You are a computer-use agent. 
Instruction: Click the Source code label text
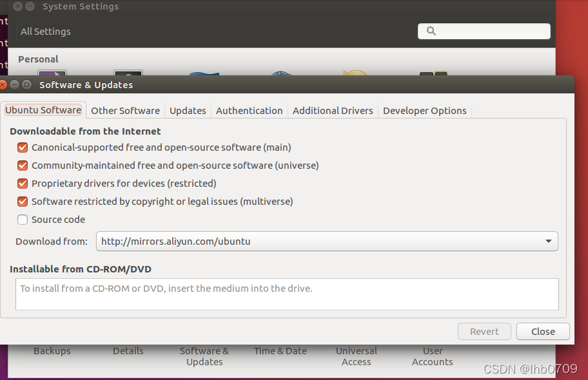58,219
